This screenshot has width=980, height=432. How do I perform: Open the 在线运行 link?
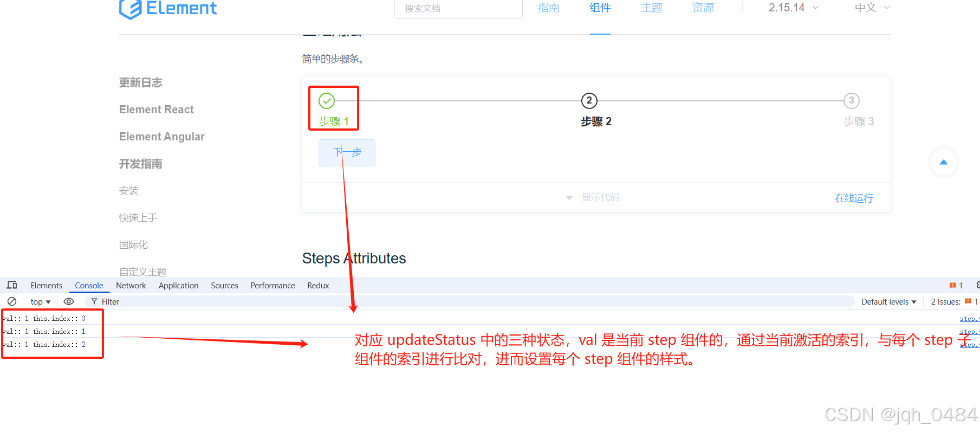click(854, 198)
